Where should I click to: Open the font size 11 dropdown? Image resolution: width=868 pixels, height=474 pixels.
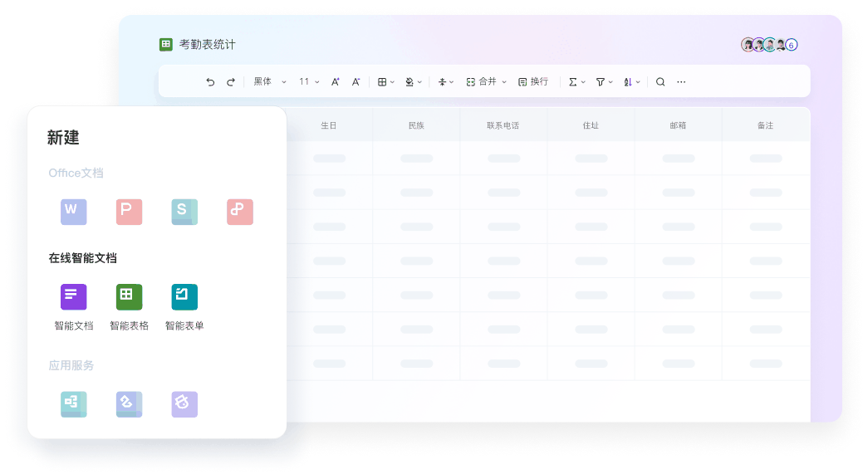pos(309,82)
